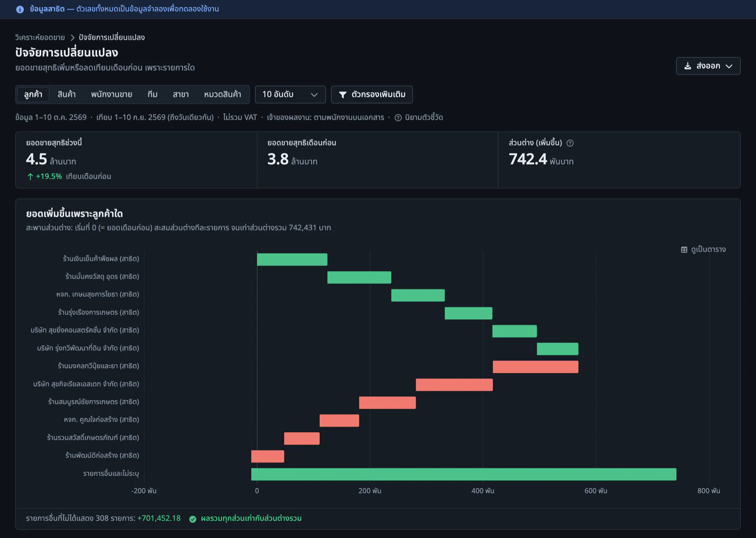Switch to the พนักงานขาย tab
The width and height of the screenshot is (756, 538).
point(112,95)
